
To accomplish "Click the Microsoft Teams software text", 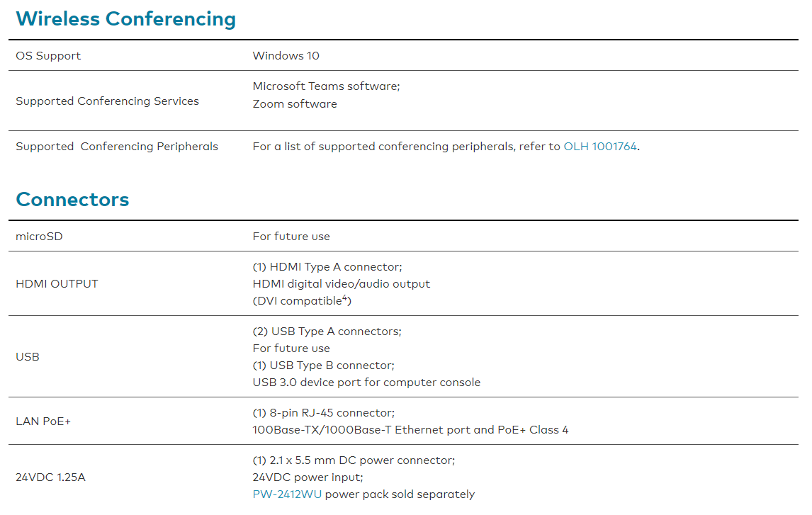I will [326, 86].
